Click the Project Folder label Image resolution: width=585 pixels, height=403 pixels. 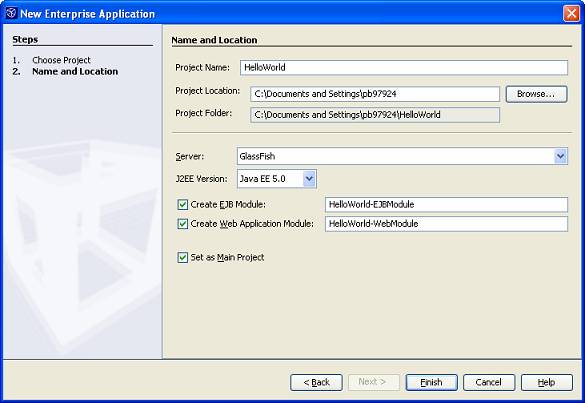pyautogui.click(x=204, y=113)
